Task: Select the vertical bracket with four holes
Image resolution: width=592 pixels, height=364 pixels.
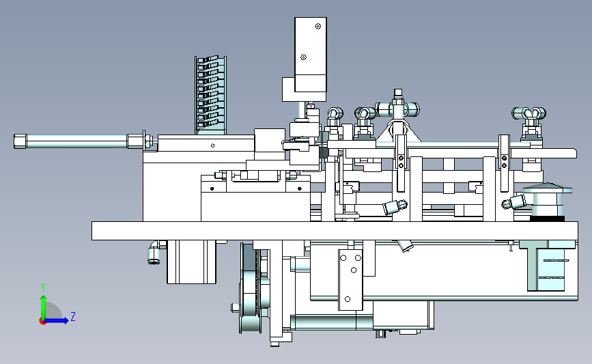Action: [350, 280]
